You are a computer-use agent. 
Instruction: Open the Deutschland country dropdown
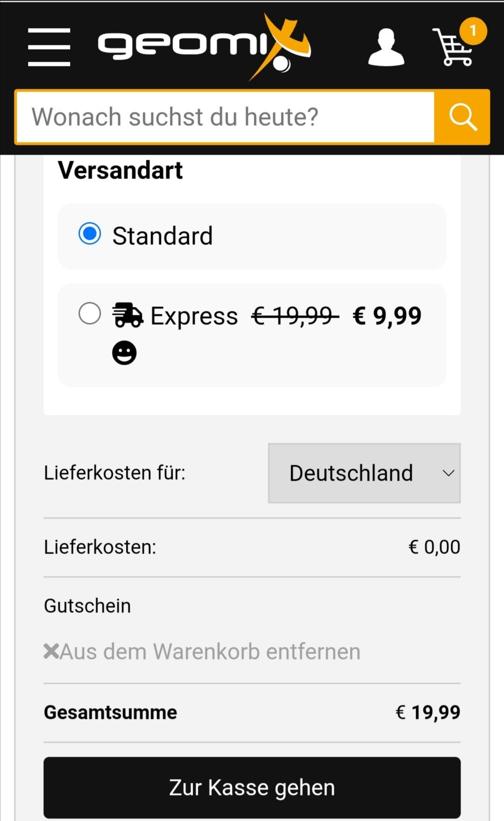click(x=364, y=473)
